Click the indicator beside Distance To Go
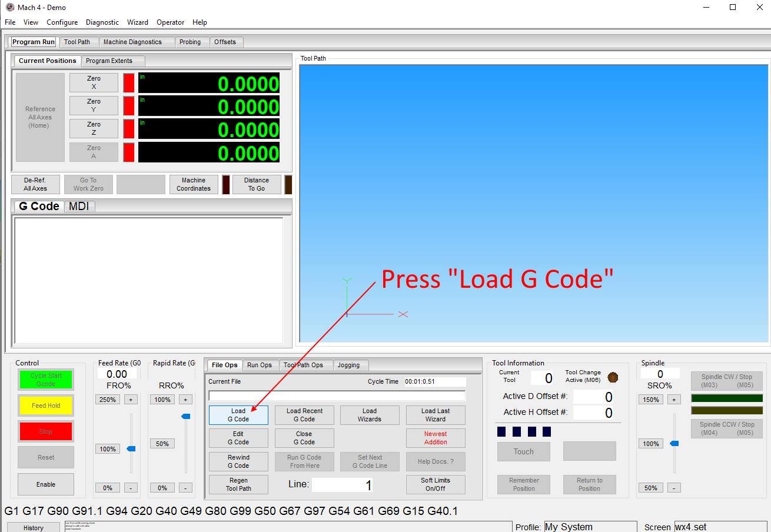Image resolution: width=771 pixels, height=532 pixels. [288, 185]
